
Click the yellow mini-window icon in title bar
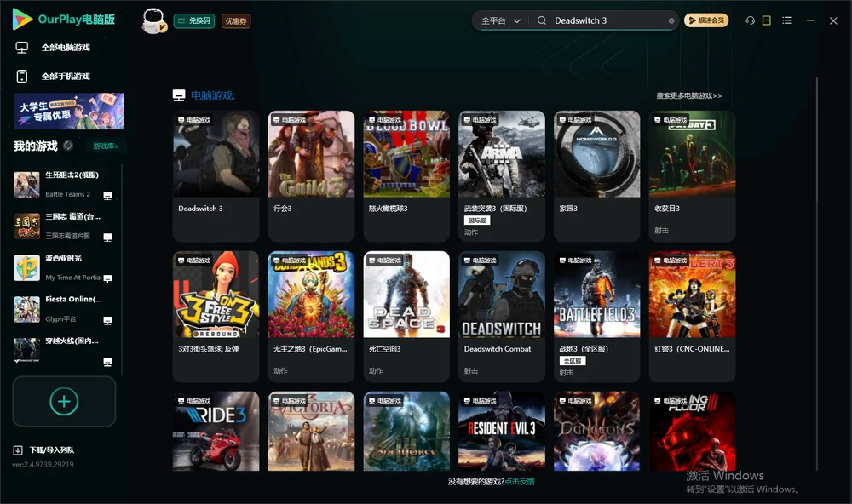(x=766, y=20)
